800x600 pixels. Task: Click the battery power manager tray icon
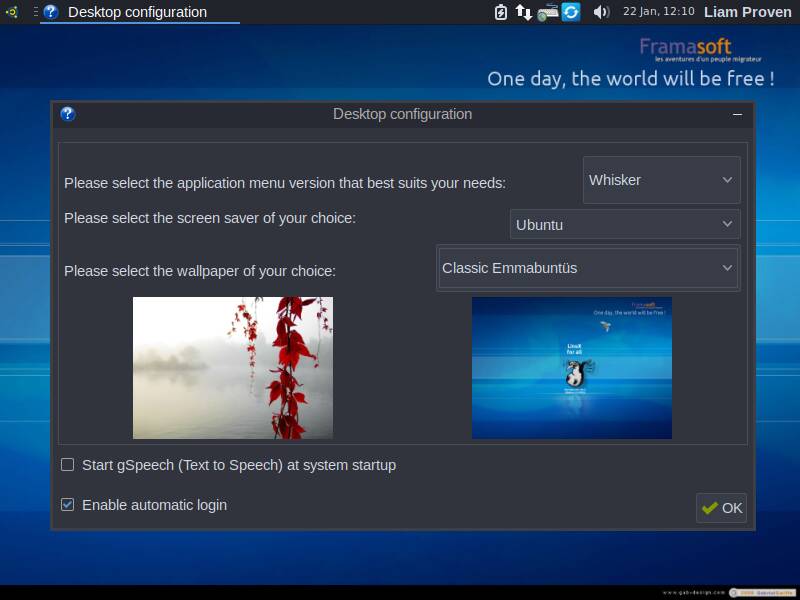[502, 12]
